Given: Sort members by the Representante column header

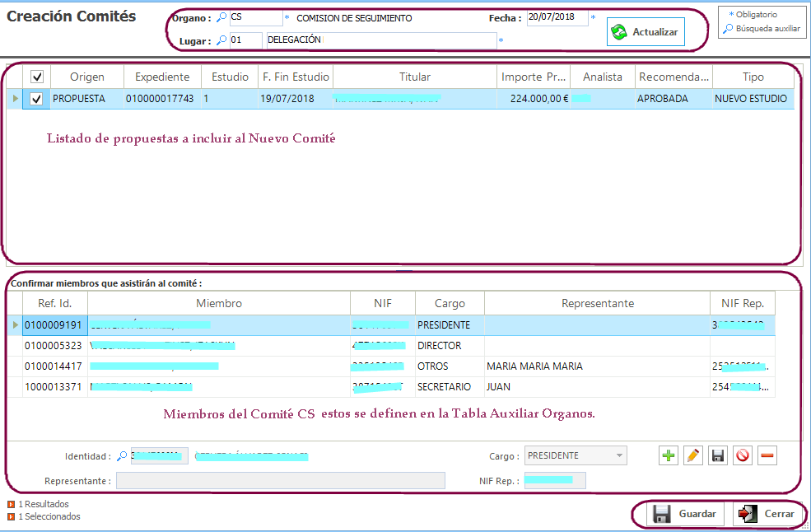Looking at the screenshot, I should tap(598, 303).
